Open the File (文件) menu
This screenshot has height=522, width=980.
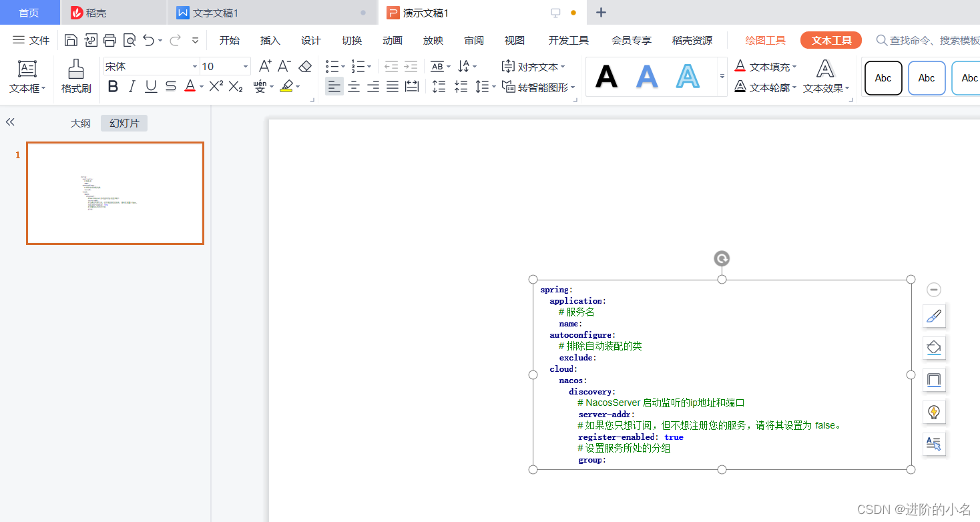click(x=31, y=40)
